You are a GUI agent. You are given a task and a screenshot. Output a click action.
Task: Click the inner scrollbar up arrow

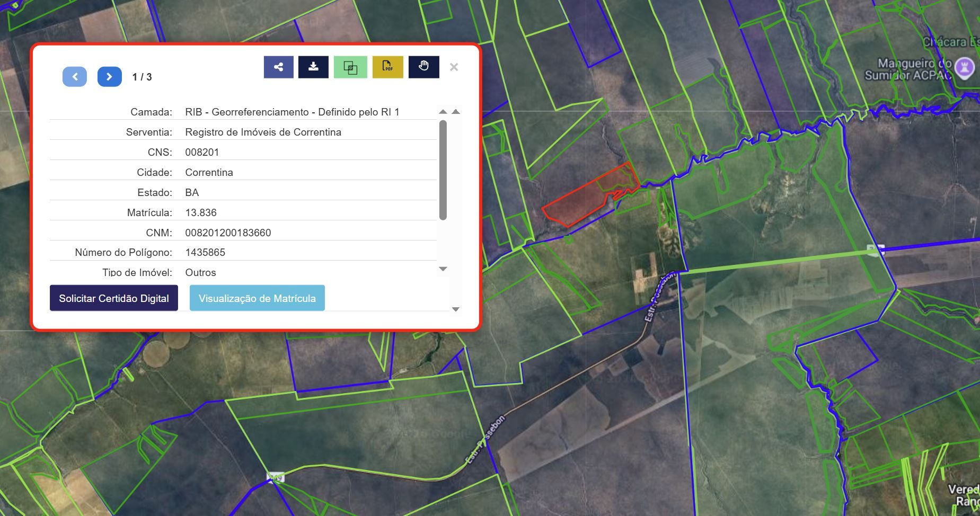pos(443,112)
